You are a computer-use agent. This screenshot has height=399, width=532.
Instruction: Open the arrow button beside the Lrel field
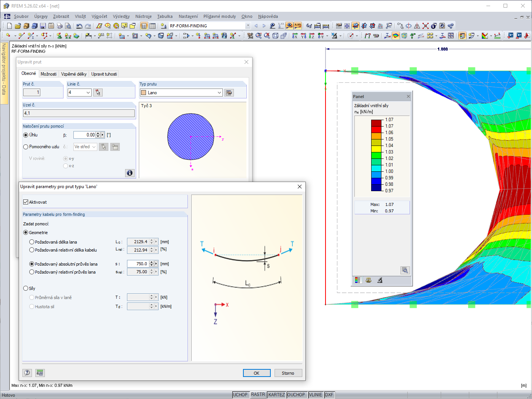(156, 250)
